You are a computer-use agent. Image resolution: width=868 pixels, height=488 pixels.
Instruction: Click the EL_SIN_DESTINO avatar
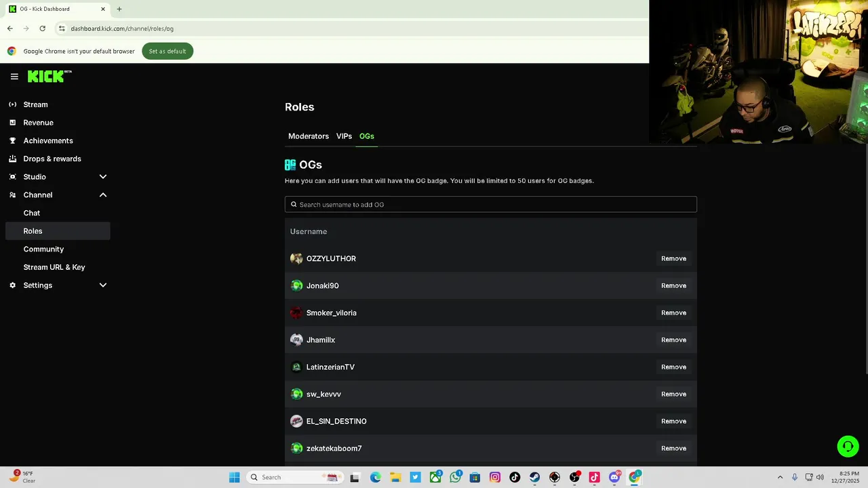pyautogui.click(x=296, y=421)
